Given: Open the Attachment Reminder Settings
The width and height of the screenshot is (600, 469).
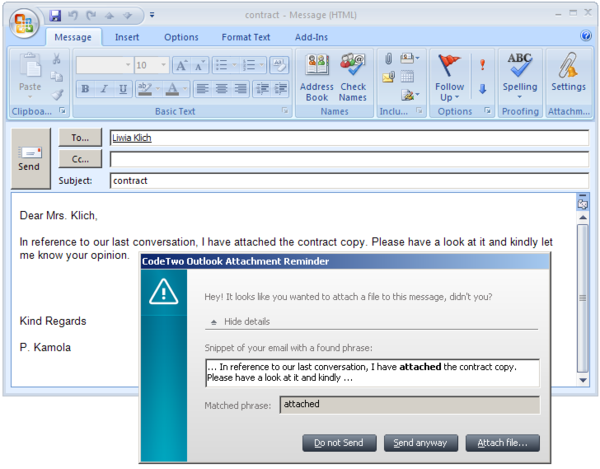Looking at the screenshot, I should 568,72.
